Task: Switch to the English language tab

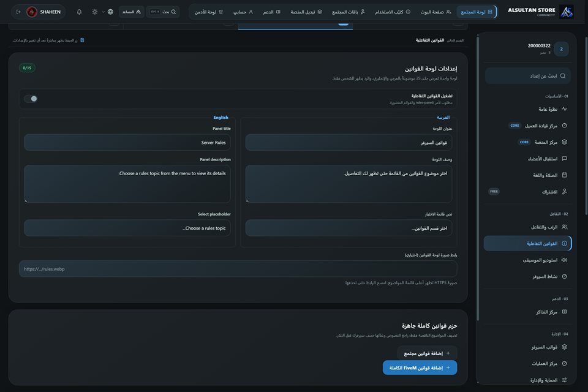Action: 221,118
